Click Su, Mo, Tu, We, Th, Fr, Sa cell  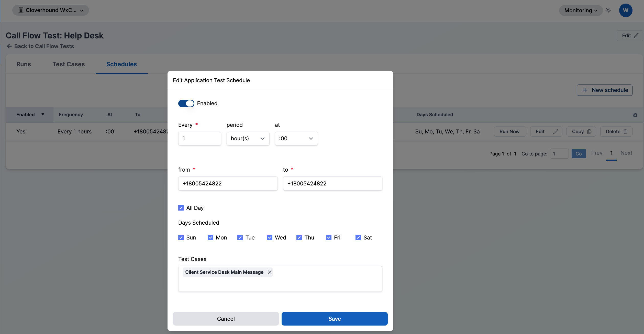pyautogui.click(x=447, y=131)
